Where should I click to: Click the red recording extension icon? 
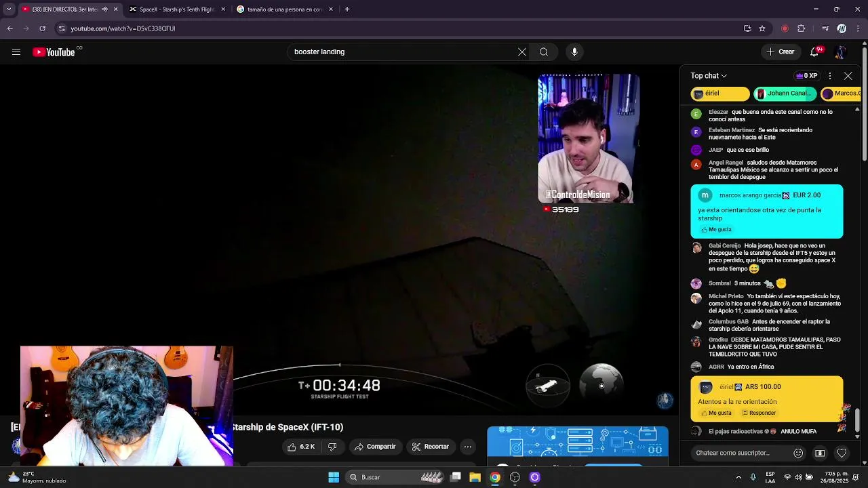785,28
